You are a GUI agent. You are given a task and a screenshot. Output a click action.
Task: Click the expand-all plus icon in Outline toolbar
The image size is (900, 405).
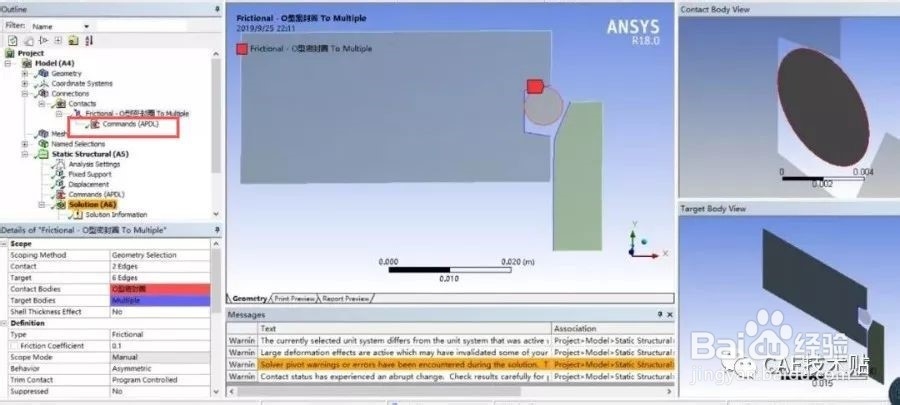click(x=58, y=41)
